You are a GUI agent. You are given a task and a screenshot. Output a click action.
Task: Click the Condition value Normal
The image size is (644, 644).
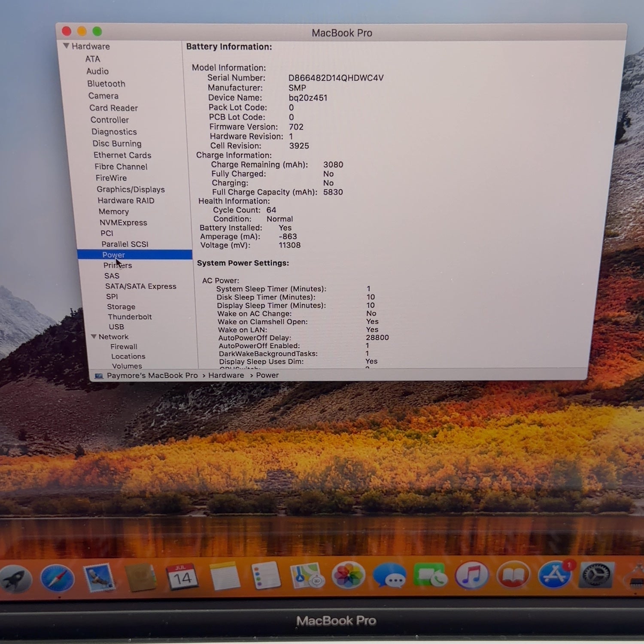(280, 219)
